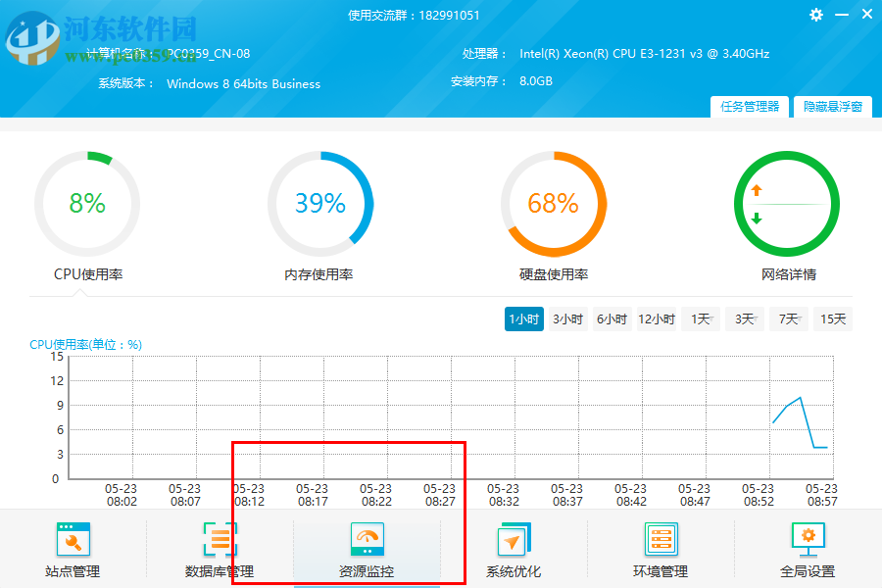This screenshot has width=882, height=588.
Task: Switch chart range to 3小时
Action: (567, 318)
